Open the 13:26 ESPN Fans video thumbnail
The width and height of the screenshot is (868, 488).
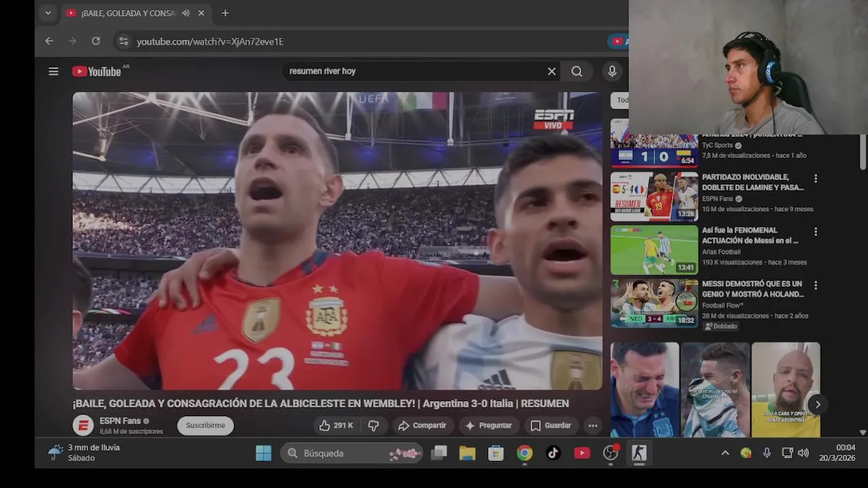[654, 197]
